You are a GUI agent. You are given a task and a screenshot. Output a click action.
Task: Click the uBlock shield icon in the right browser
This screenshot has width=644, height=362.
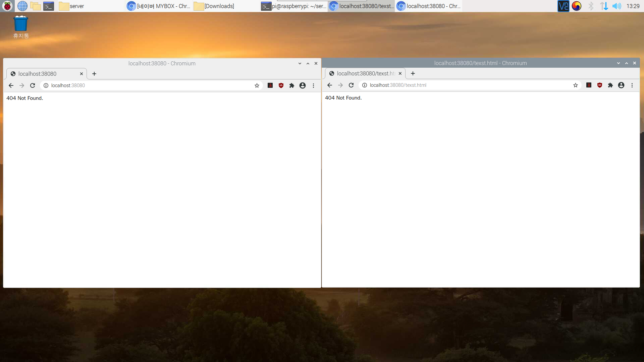(600, 85)
